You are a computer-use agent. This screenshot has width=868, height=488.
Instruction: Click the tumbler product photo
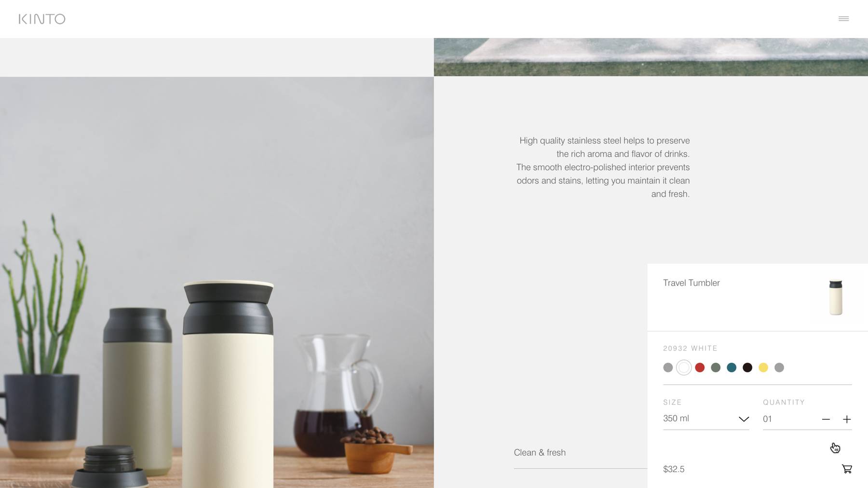(217, 282)
